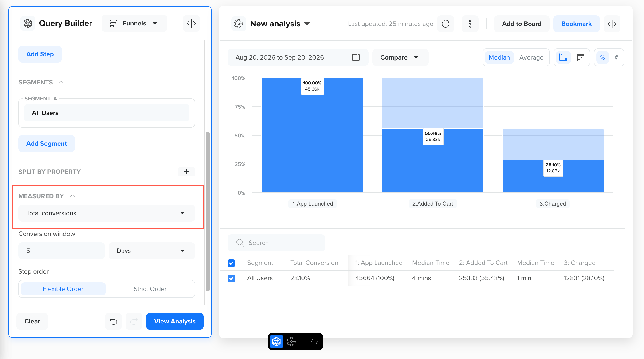The width and height of the screenshot is (644, 359).
Task: Select Average time toggle
Action: pyautogui.click(x=531, y=57)
